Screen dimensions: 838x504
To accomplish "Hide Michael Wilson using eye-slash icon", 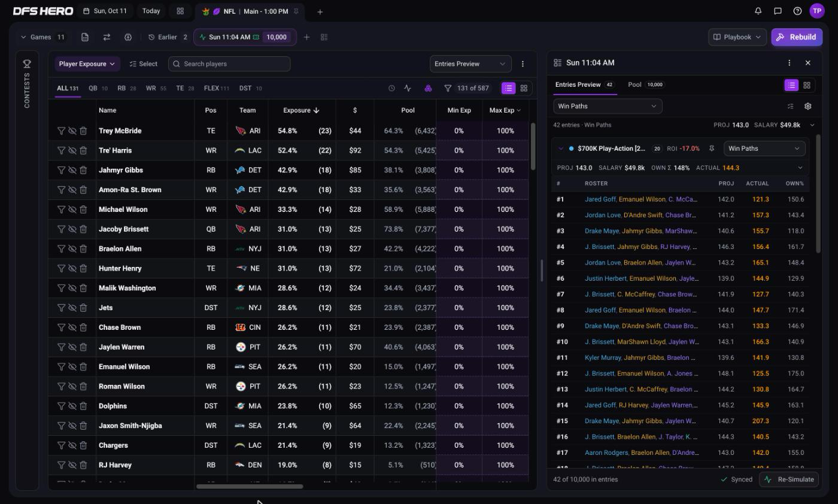I will pos(72,210).
